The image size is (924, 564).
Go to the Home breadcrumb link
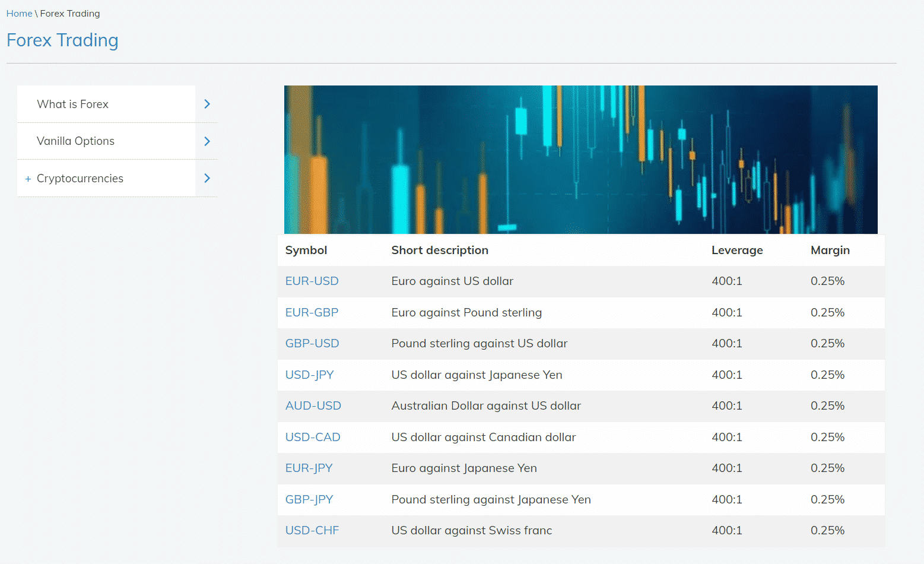pos(19,14)
